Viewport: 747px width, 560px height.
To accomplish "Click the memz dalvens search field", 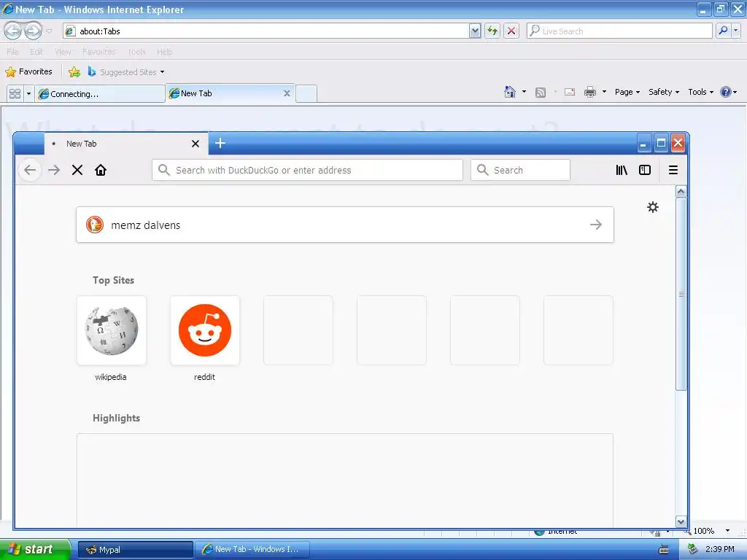I will coord(345,225).
